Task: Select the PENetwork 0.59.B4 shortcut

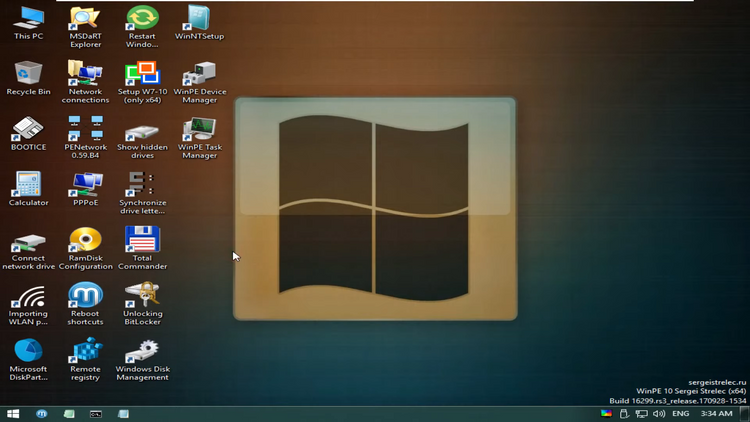Action: tap(85, 137)
